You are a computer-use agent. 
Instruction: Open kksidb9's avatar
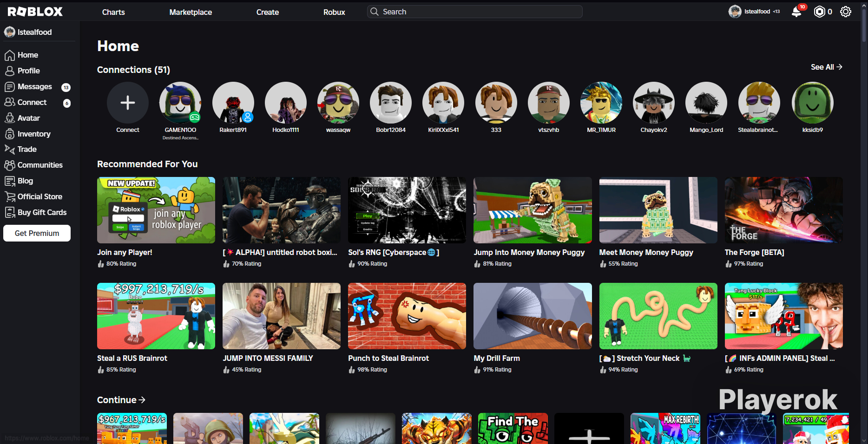point(813,103)
